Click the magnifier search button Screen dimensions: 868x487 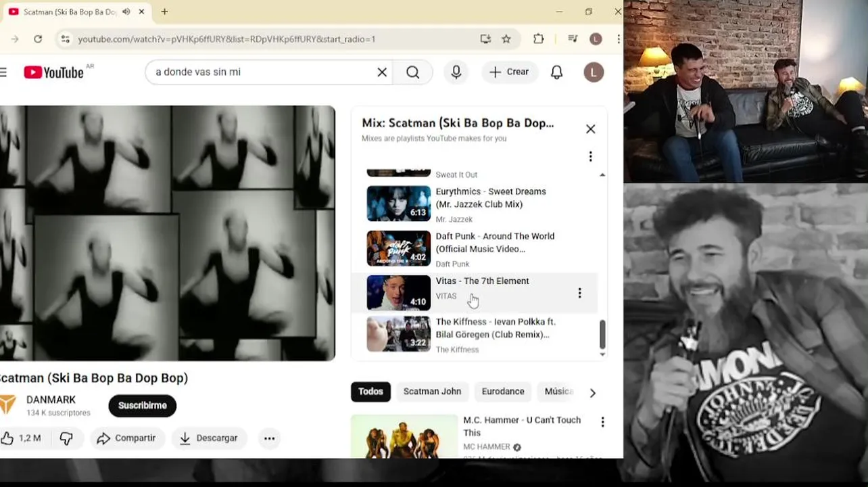(x=413, y=72)
